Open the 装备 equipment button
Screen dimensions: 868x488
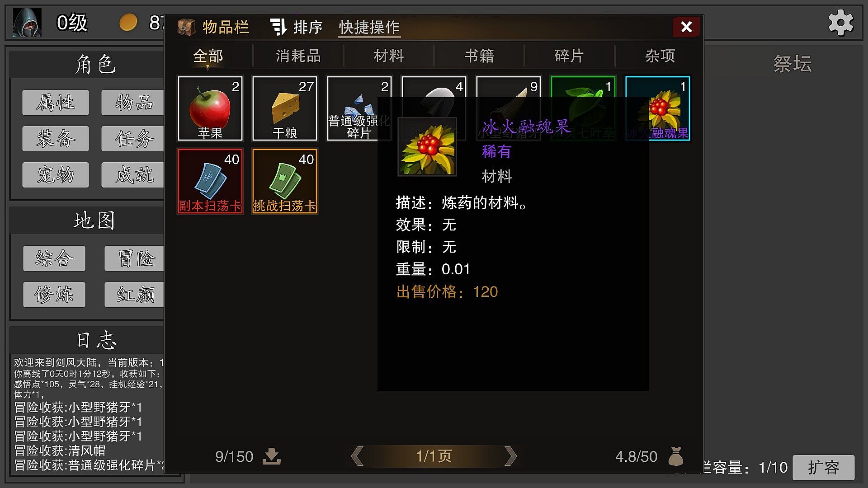pos(56,138)
